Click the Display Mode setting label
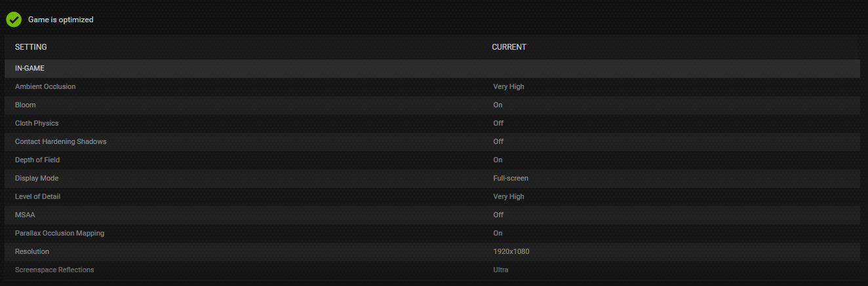This screenshot has width=868, height=286. [37, 178]
